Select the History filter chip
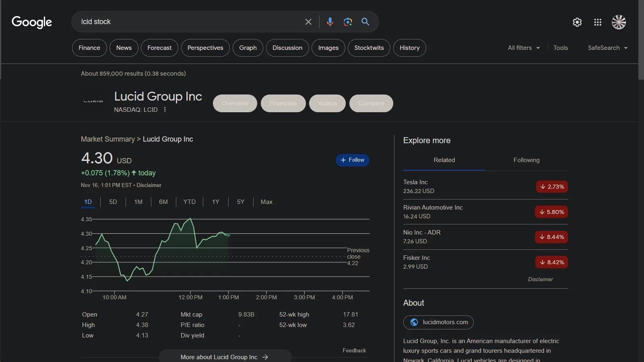This screenshot has height=362, width=644. click(410, 48)
